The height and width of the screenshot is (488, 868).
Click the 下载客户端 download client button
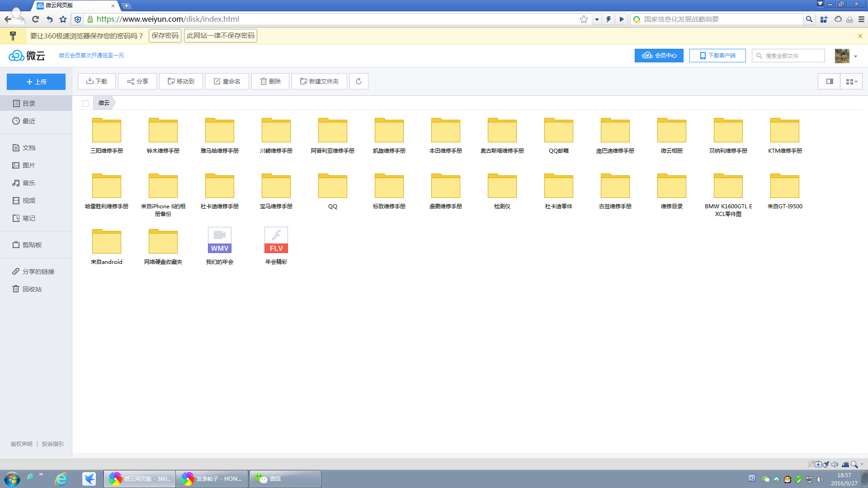717,56
